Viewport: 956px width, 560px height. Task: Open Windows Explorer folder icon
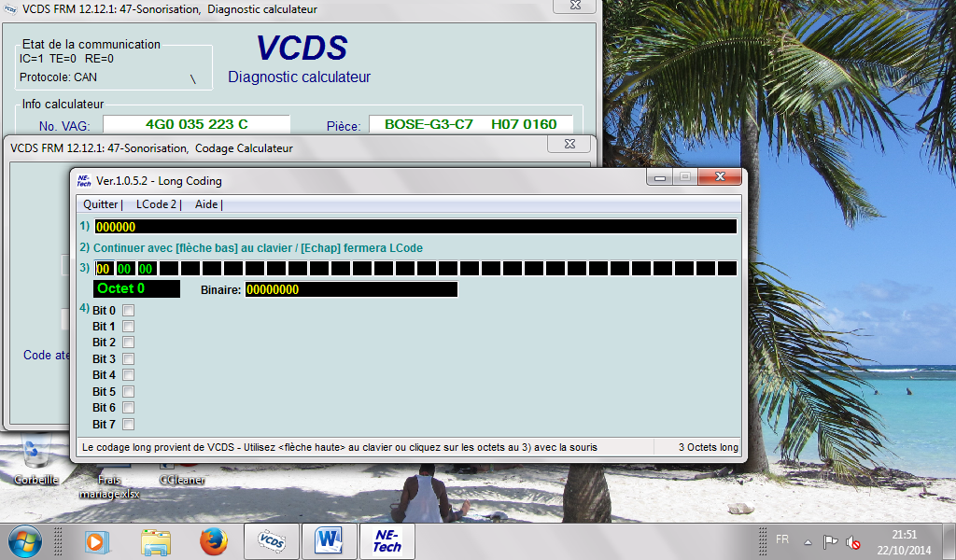pyautogui.click(x=156, y=540)
